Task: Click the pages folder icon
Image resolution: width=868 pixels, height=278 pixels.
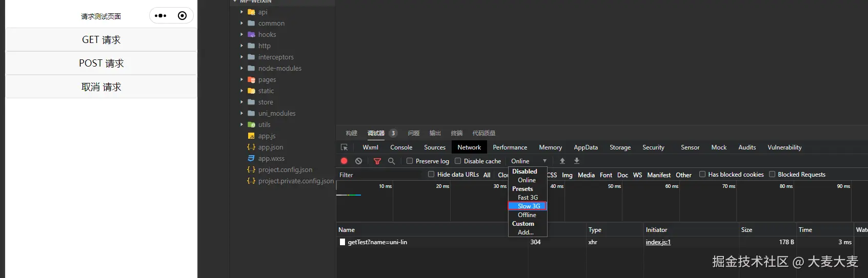Action: pos(251,79)
